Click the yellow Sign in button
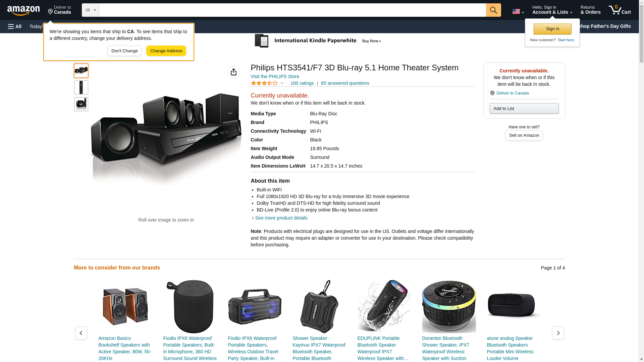 pos(552,29)
